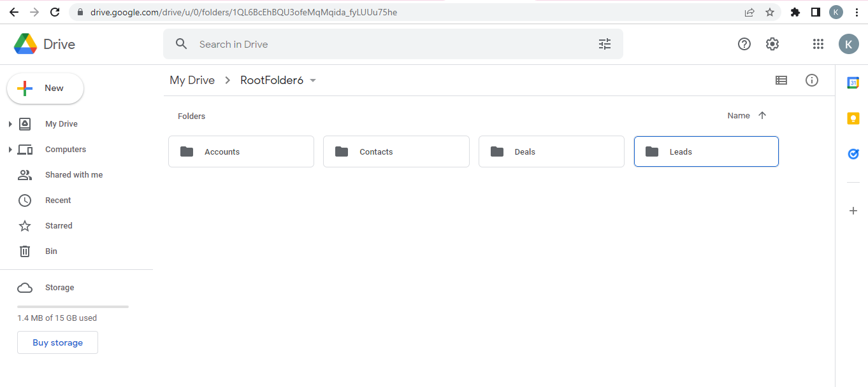
Task: Switch to list layout view
Action: pos(781,80)
